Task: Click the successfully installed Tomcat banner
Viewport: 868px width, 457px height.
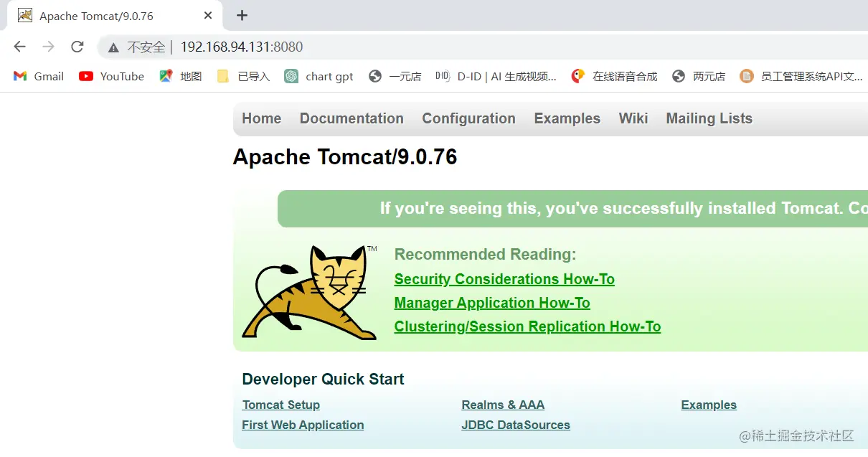Action: coord(572,209)
